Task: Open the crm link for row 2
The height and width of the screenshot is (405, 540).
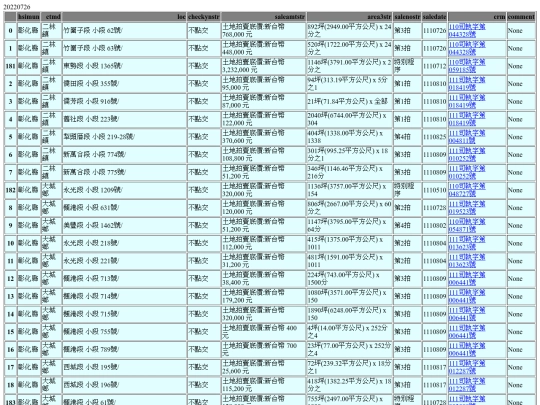Action: coord(467,84)
